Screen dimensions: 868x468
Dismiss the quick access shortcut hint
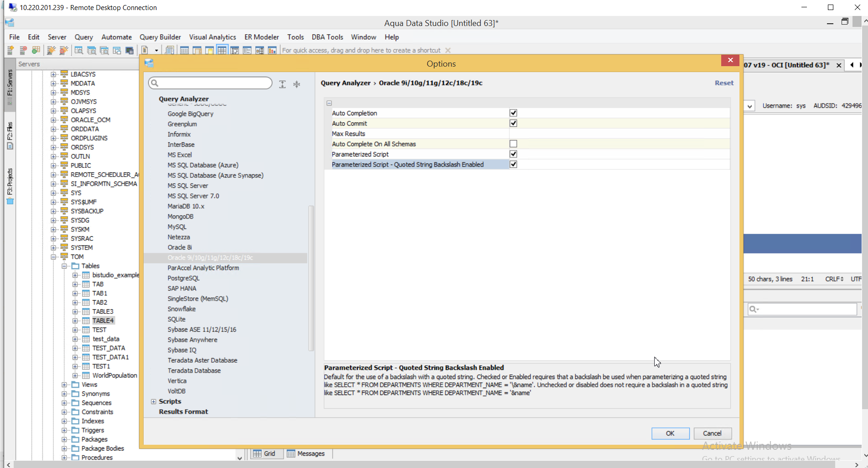point(448,50)
